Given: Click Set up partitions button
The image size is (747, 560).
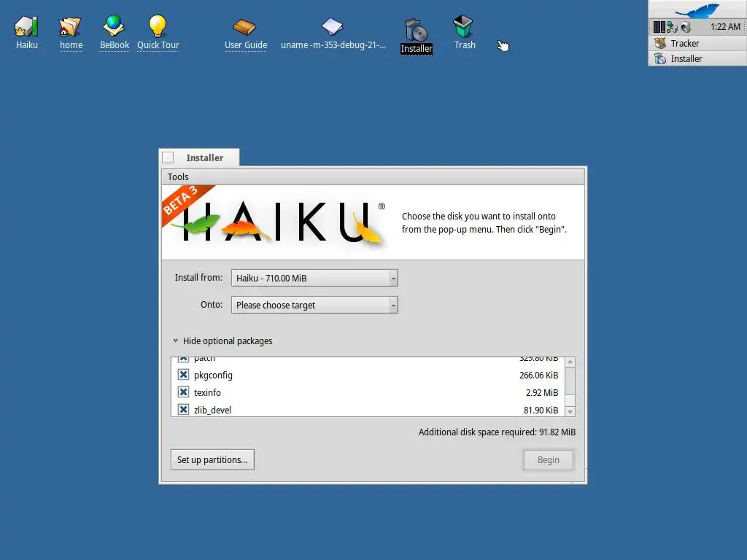Looking at the screenshot, I should [212, 460].
